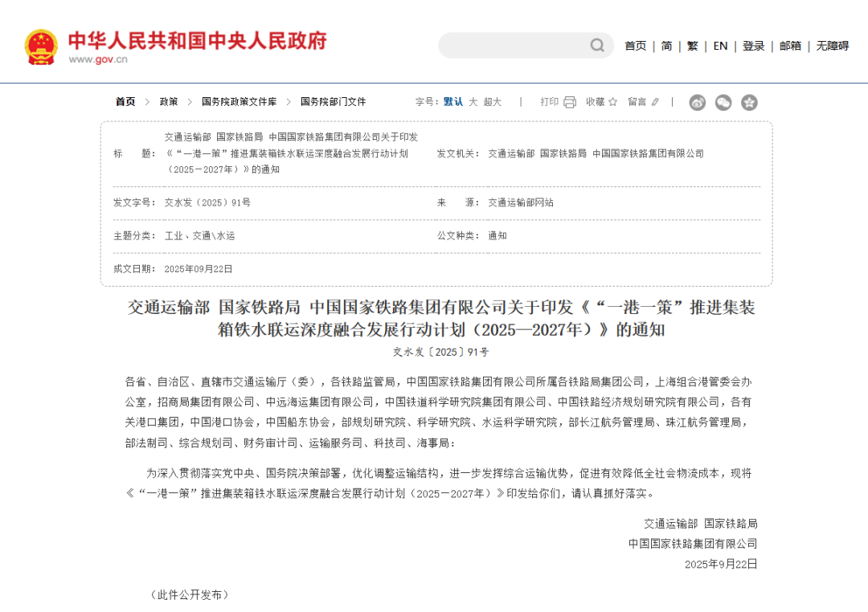The image size is (868, 612).
Task: Click the 收藏 bookmark text
Action: click(x=596, y=102)
